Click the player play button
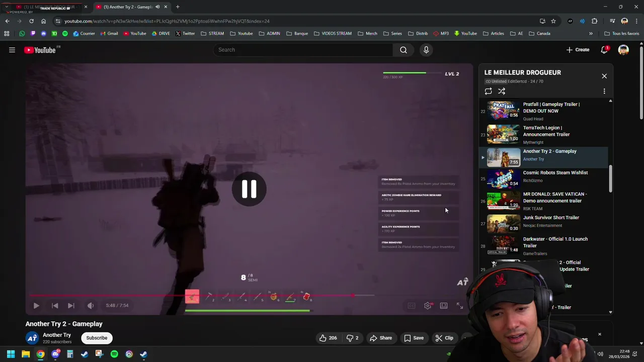The image size is (644, 362). 36,305
